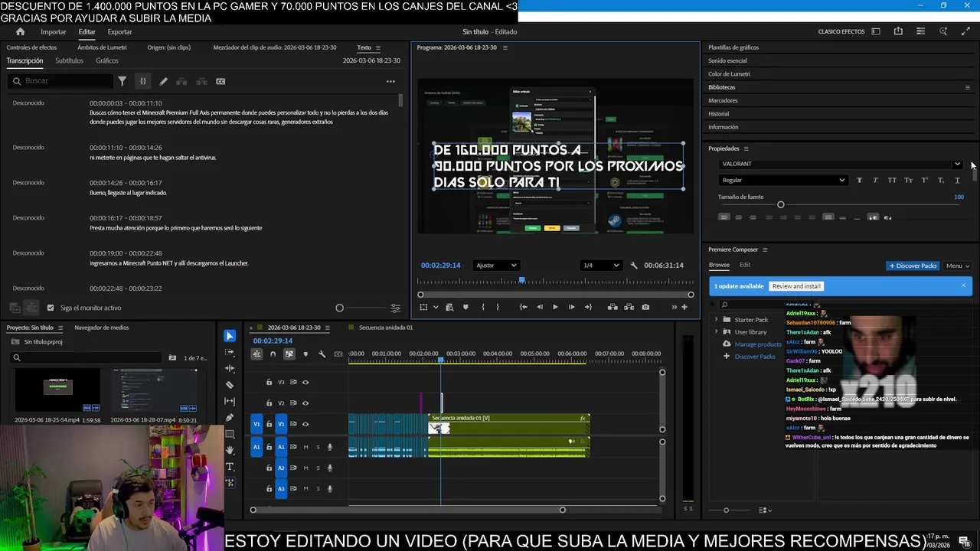
Task: Open the three-dot more options in Transcription panel
Action: click(390, 81)
